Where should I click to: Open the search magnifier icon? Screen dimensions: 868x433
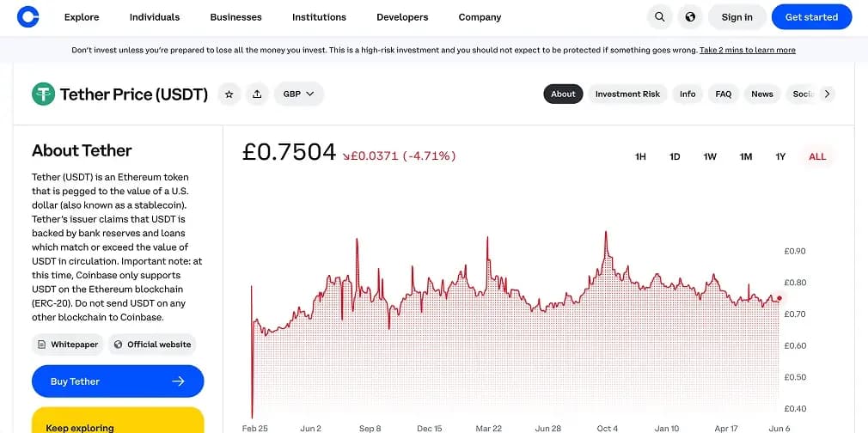click(x=660, y=17)
